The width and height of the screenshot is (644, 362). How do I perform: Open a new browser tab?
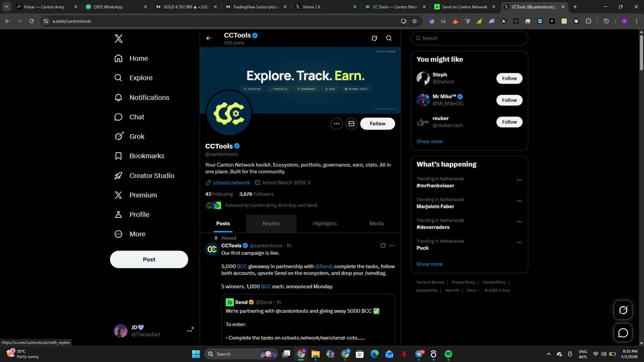pyautogui.click(x=575, y=7)
